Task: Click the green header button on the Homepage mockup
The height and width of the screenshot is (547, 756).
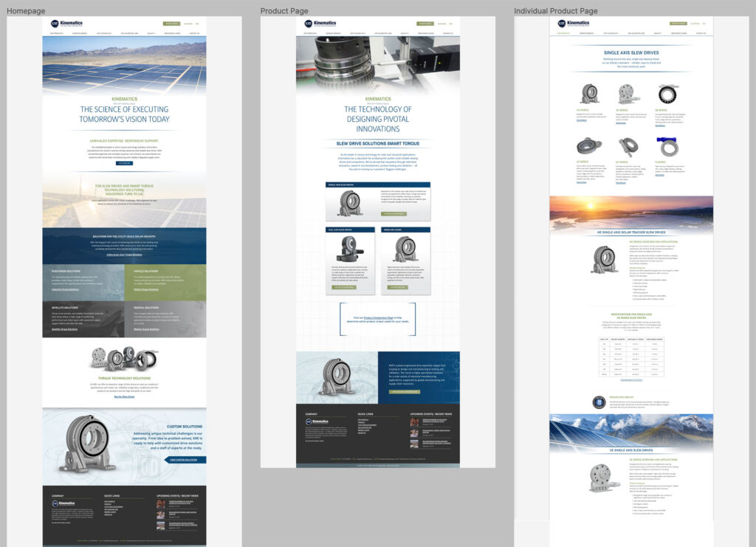Action: point(171,24)
